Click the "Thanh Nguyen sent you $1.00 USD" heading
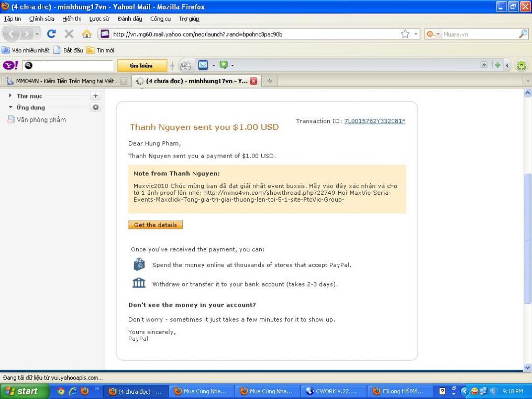Viewport: 532px width, 399px height. tap(204, 127)
